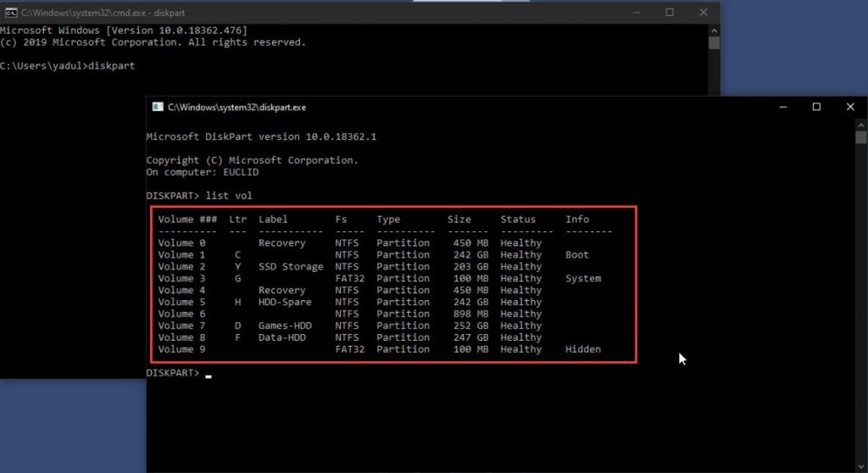The width and height of the screenshot is (868, 473).
Task: Click the 'Ltr' column header
Action: point(238,220)
